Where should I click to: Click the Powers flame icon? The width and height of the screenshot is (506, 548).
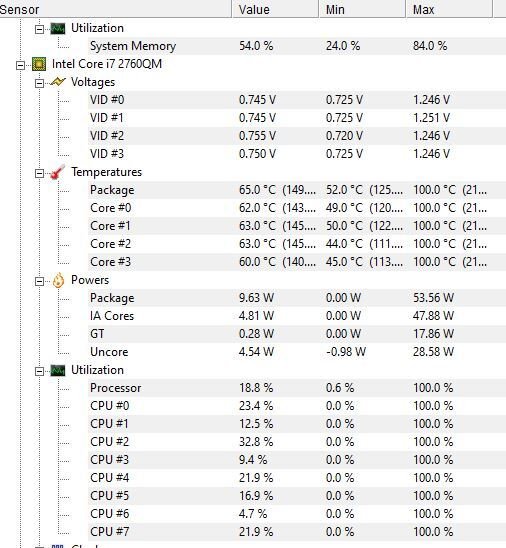point(58,280)
